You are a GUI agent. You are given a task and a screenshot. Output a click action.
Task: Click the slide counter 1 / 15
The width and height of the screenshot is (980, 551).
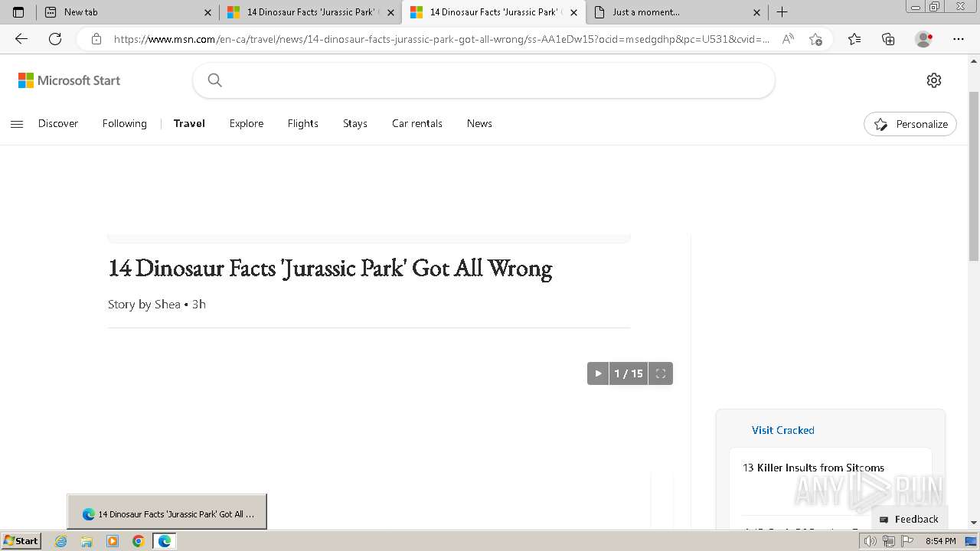coord(629,373)
